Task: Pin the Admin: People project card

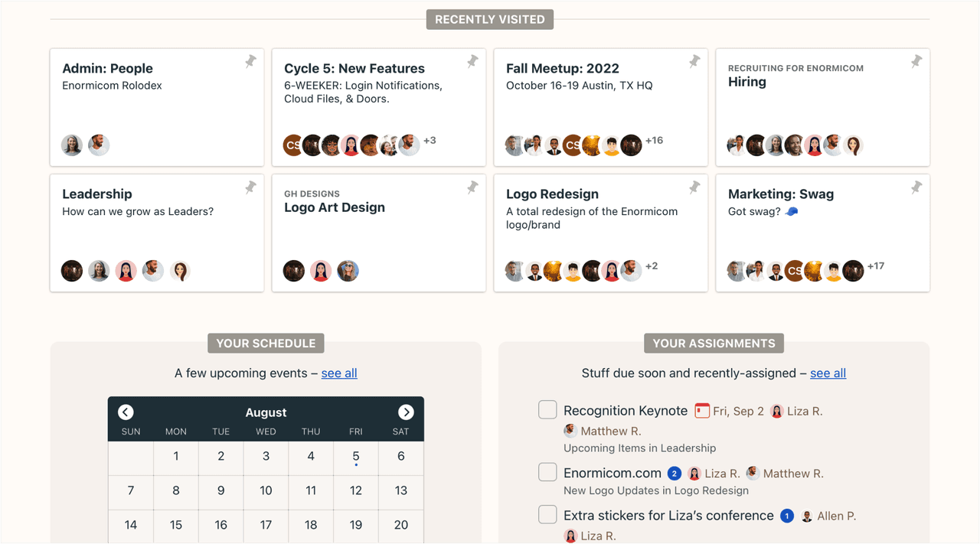Action: pos(250,61)
